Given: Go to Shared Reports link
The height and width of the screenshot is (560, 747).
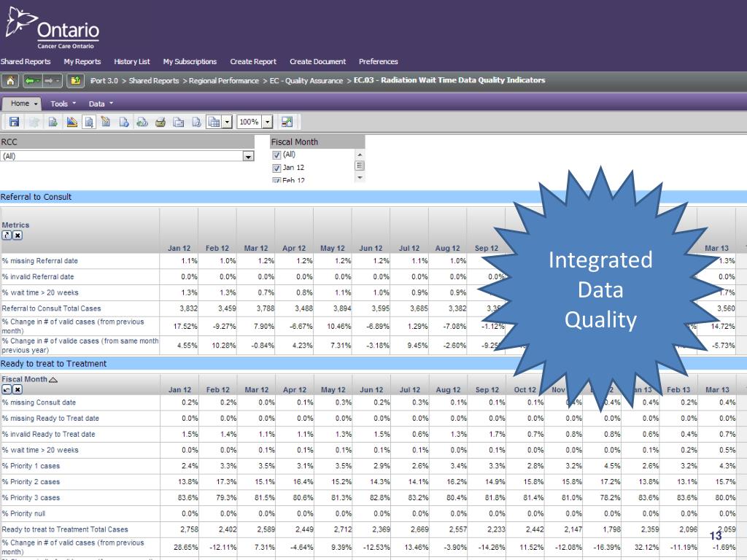Looking at the screenshot, I should [x=26, y=62].
